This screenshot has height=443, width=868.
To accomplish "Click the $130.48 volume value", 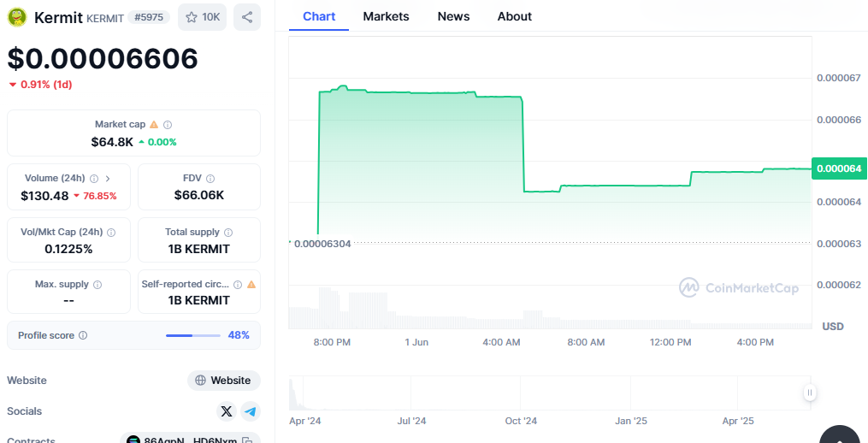I will pos(44,196).
